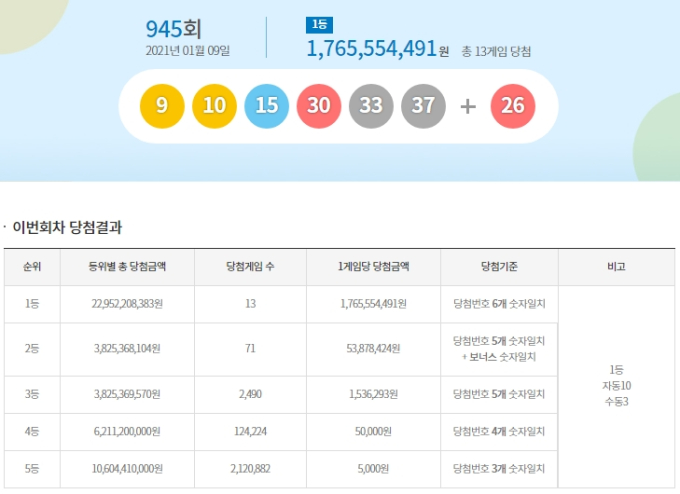Select 3등 criteria 당첨번호 5개 숫자일치
The width and height of the screenshot is (680, 494).
pyautogui.click(x=499, y=394)
